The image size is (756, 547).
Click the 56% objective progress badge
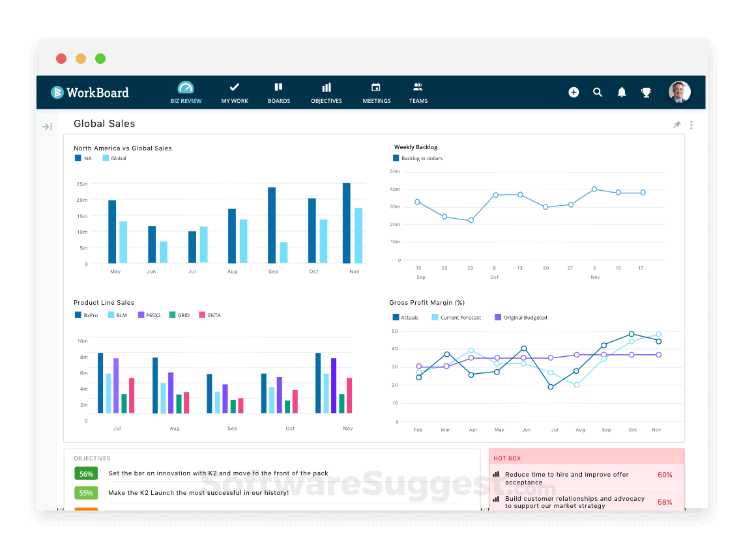click(85, 473)
